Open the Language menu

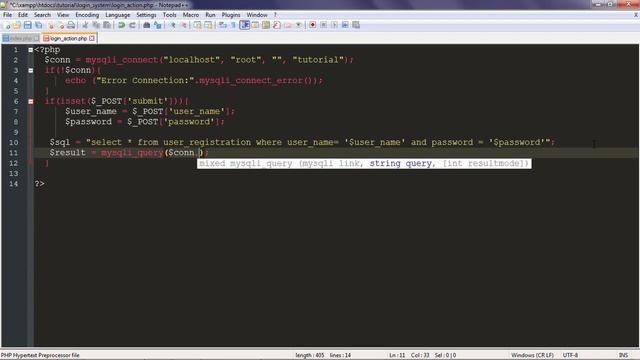point(118,15)
